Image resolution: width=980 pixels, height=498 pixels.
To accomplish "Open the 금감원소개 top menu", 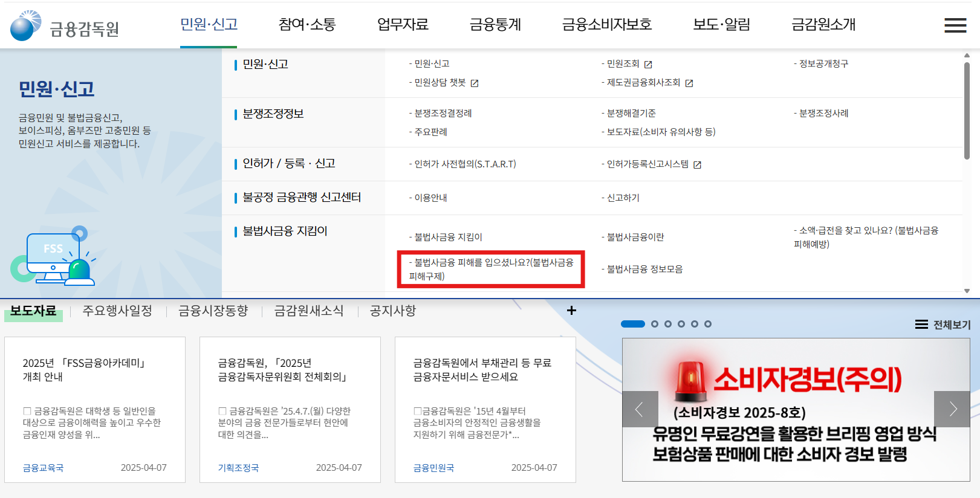I will (x=824, y=24).
